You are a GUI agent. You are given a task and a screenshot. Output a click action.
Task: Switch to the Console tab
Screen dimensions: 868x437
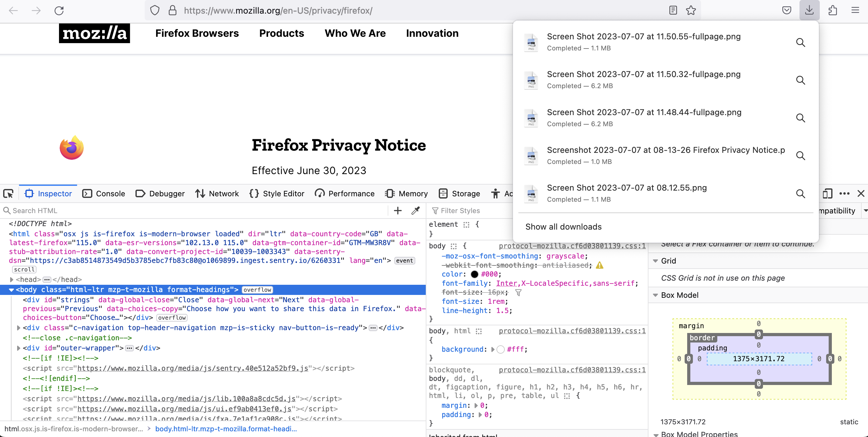click(104, 194)
